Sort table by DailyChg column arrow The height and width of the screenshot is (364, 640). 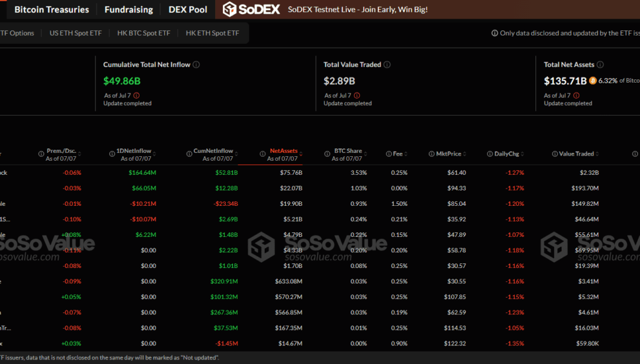point(522,154)
